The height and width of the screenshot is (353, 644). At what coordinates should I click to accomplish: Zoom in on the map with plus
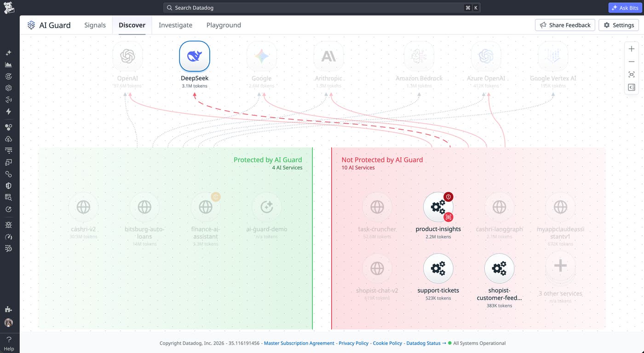[x=632, y=49]
